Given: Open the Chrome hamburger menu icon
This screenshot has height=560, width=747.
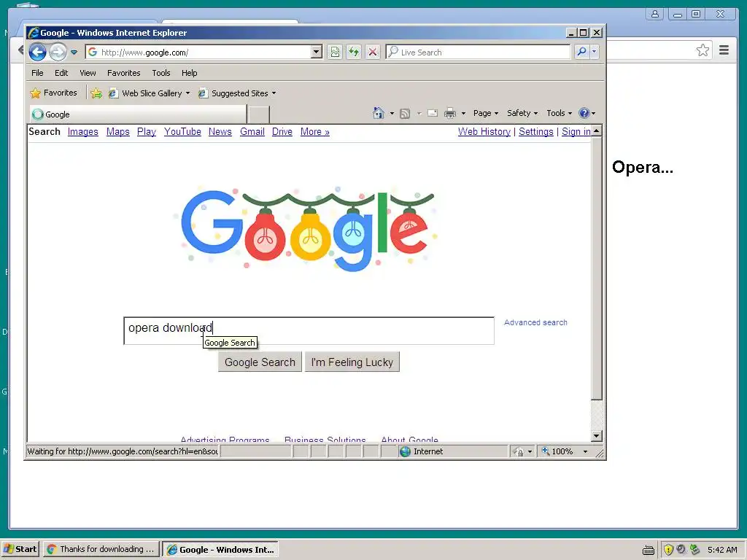Looking at the screenshot, I should pos(724,50).
